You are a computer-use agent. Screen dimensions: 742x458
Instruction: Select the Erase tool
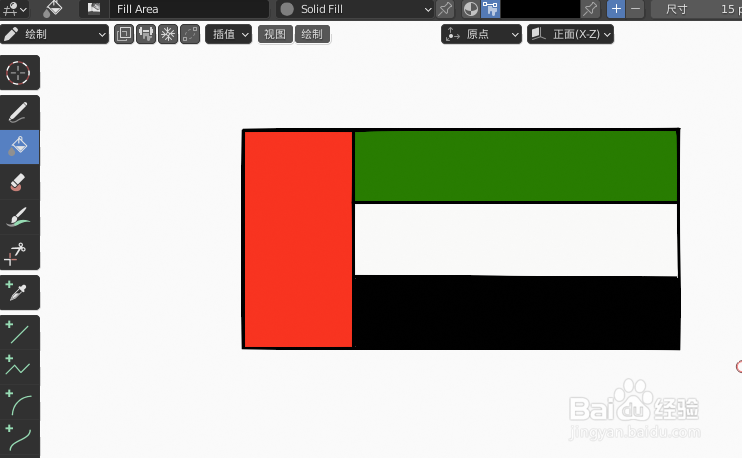(x=19, y=182)
